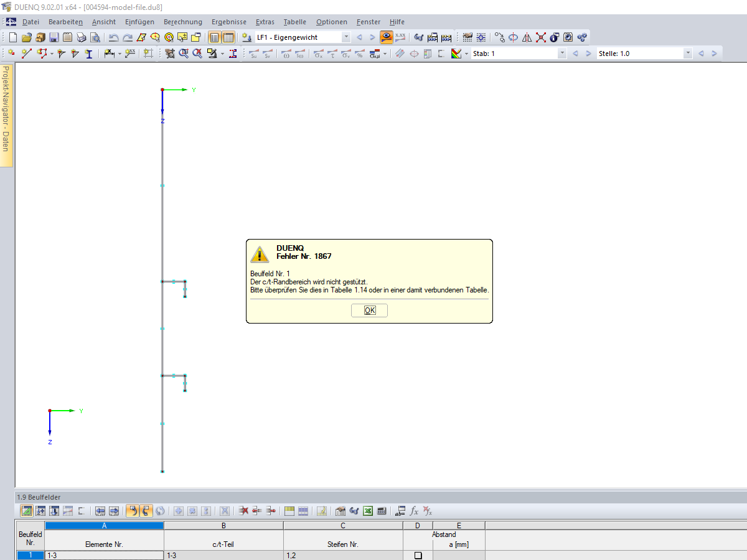The width and height of the screenshot is (747, 560).
Task: Click OK in the Fehler Nr. 1867 dialog
Action: [369, 310]
